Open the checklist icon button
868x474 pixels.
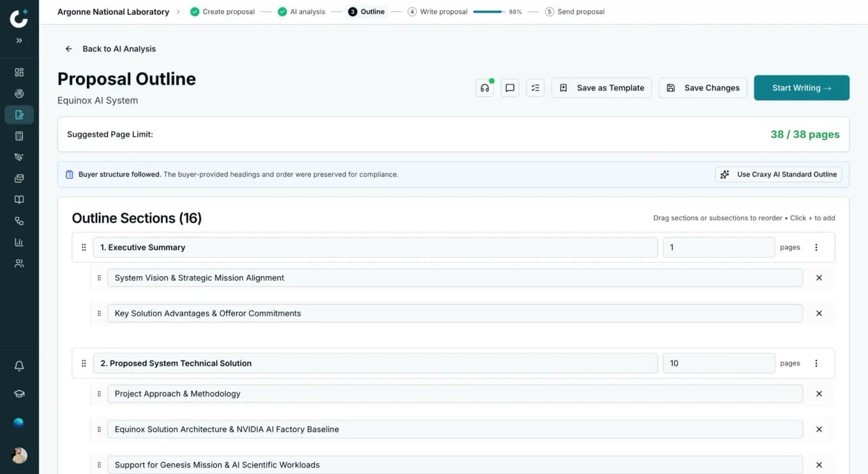coord(535,88)
